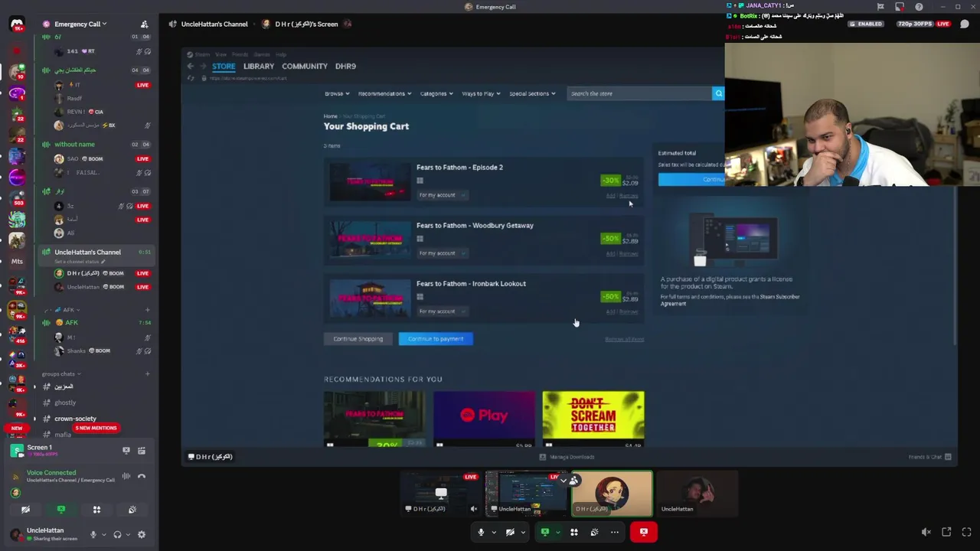The height and width of the screenshot is (551, 980).
Task: Open noise suppression waveform icon
Action: coord(126,476)
